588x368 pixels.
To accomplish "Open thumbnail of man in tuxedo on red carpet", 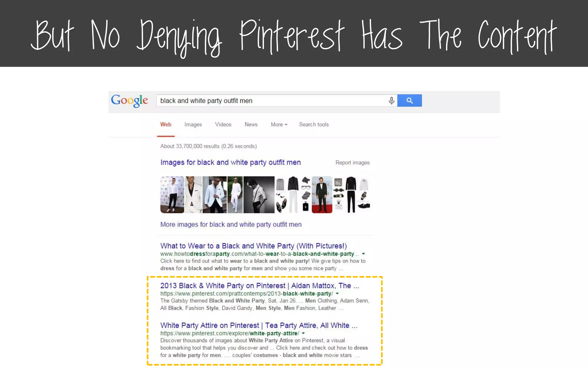I will (x=322, y=195).
